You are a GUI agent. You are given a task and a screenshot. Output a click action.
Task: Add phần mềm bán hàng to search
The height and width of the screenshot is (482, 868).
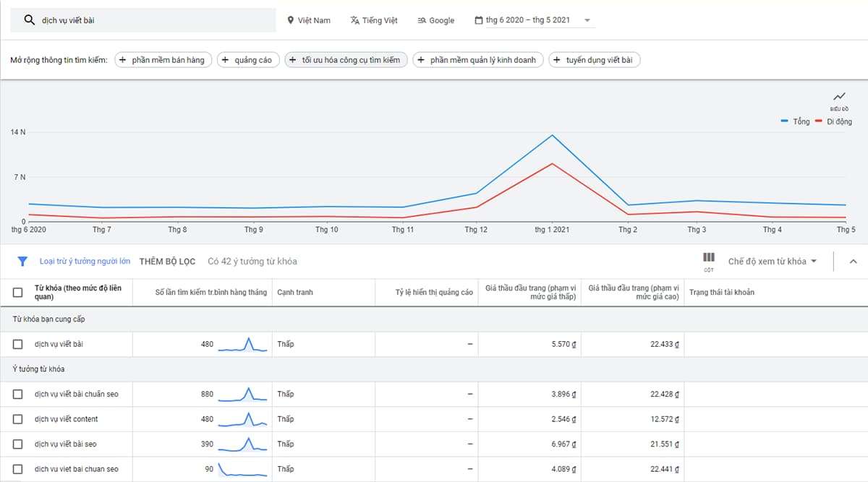[x=163, y=60]
